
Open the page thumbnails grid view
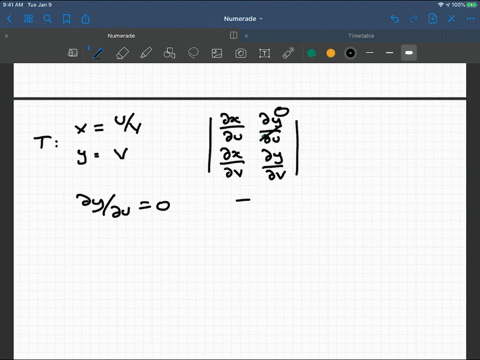29,19
